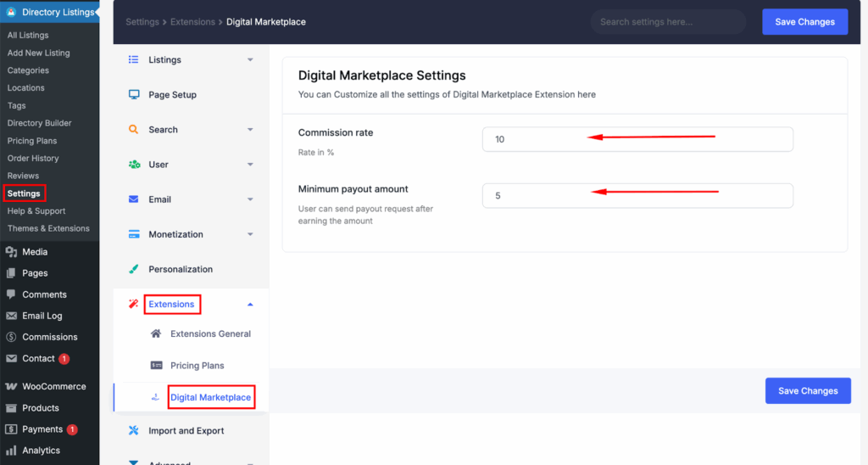This screenshot has width=868, height=465.
Task: Open Extensions General submenu item
Action: click(210, 334)
